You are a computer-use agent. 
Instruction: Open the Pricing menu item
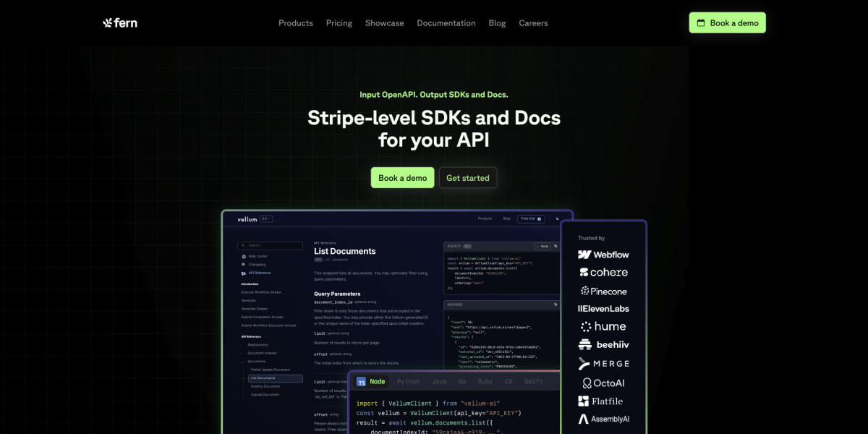[339, 23]
